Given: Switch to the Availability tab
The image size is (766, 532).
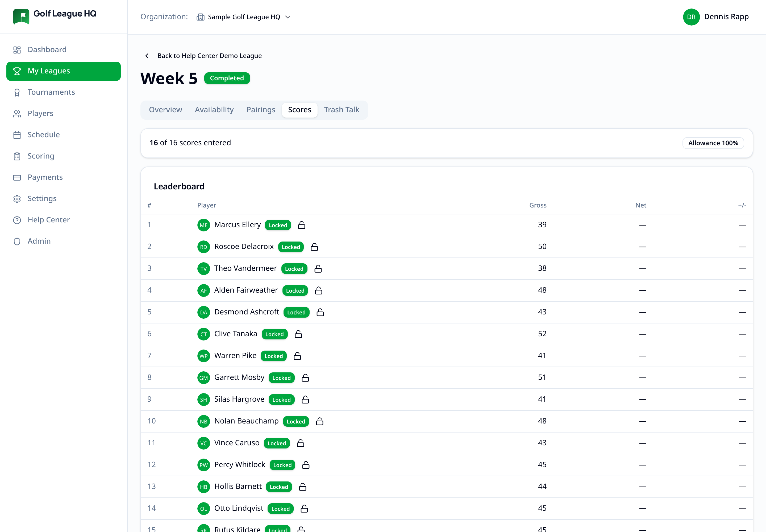Looking at the screenshot, I should (x=214, y=110).
